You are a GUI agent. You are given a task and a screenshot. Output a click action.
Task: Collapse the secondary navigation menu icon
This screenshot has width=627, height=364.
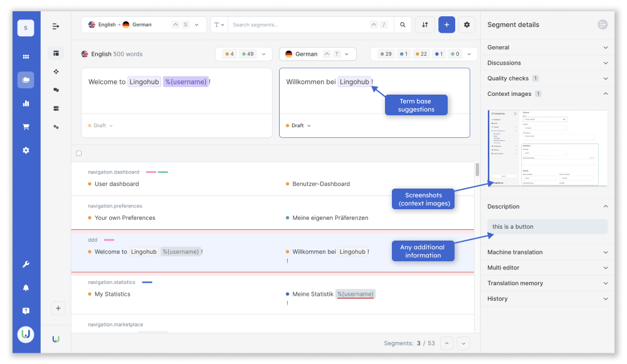click(56, 26)
